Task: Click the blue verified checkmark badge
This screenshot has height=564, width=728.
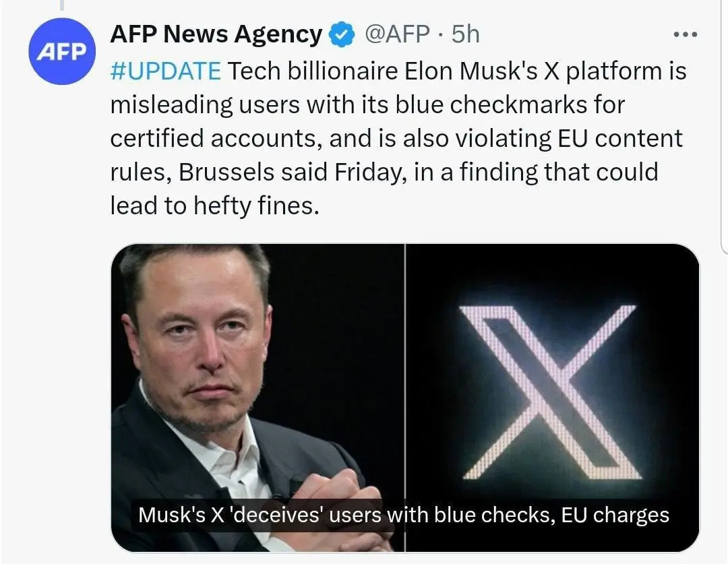Action: (342, 35)
